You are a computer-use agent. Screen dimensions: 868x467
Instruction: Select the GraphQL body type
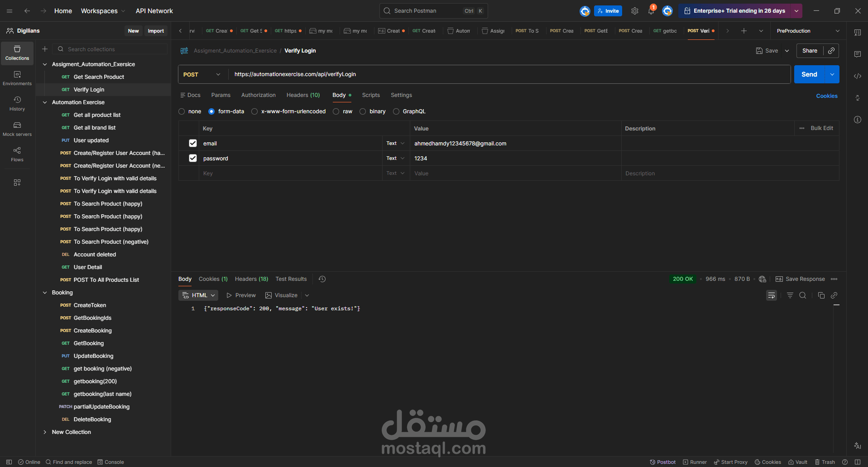(x=396, y=111)
